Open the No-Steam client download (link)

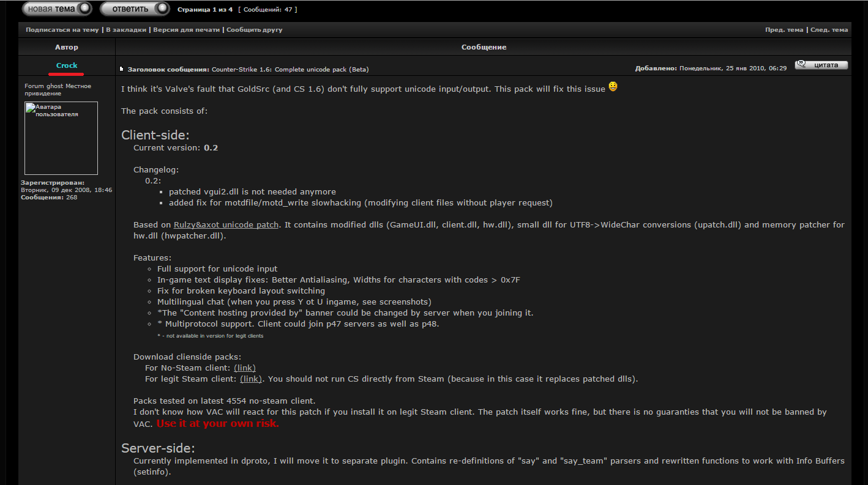(x=245, y=368)
